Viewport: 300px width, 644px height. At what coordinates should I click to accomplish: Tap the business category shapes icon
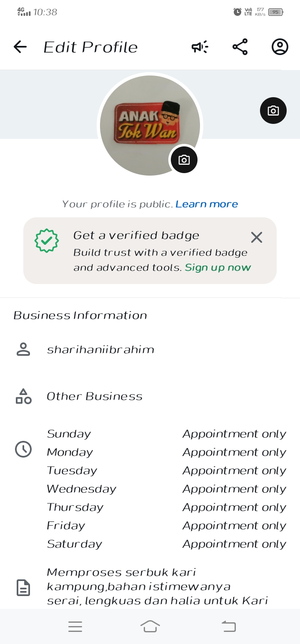point(23,396)
